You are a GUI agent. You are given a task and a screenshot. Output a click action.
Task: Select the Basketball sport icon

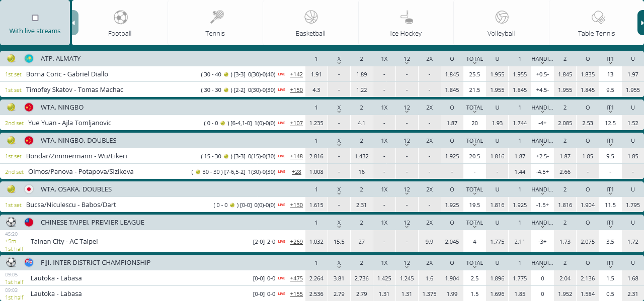(x=311, y=17)
